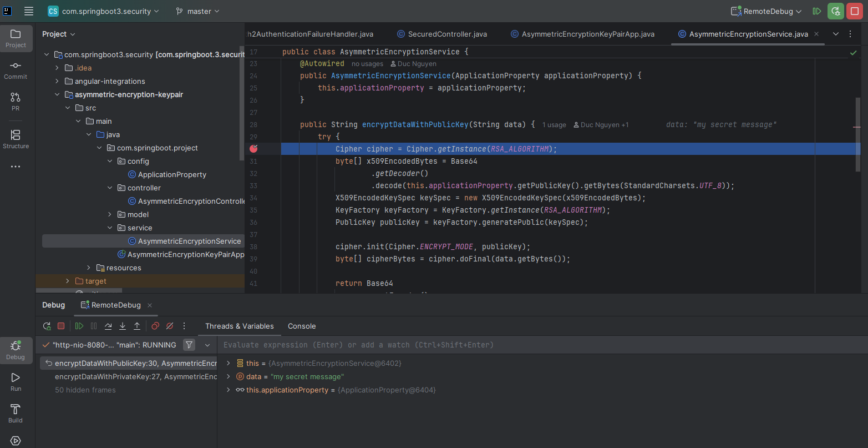
Task: Open the Project tool window in sidebar
Action: click(x=16, y=38)
